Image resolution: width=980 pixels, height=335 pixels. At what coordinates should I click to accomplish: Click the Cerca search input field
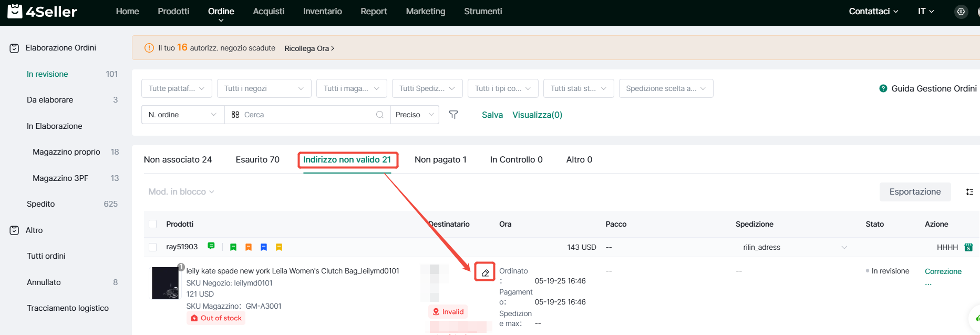point(307,115)
